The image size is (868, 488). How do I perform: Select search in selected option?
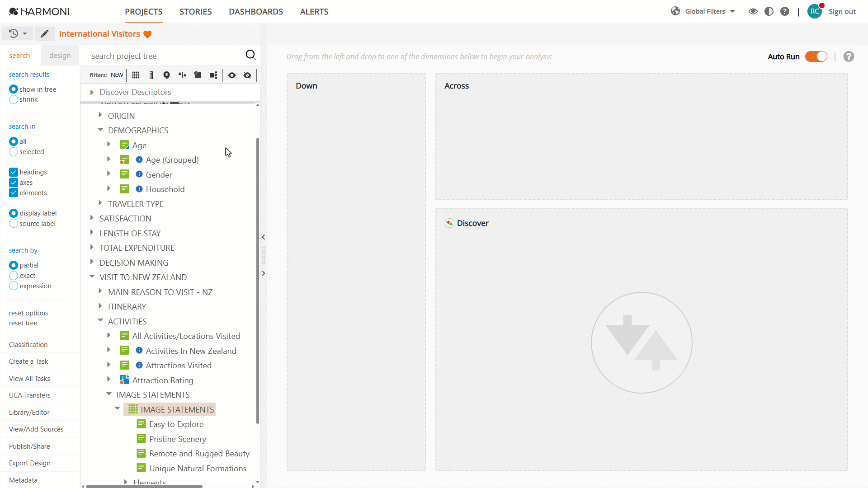(14, 152)
